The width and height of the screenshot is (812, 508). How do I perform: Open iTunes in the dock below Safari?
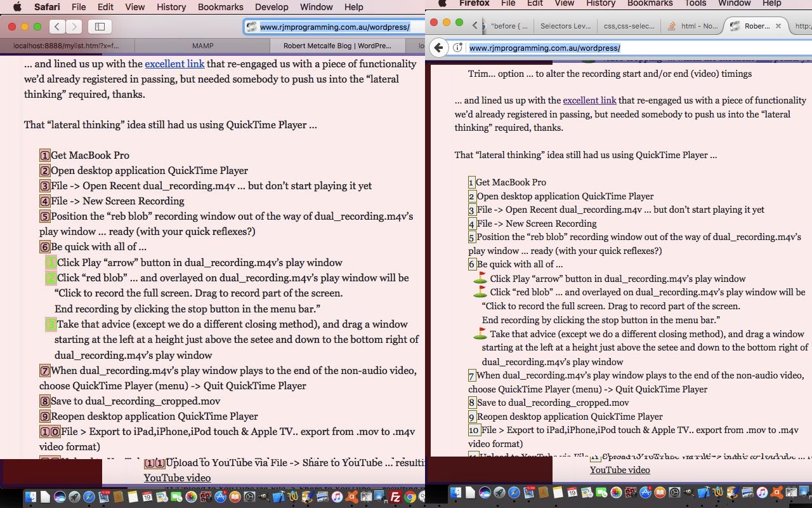[x=337, y=497]
